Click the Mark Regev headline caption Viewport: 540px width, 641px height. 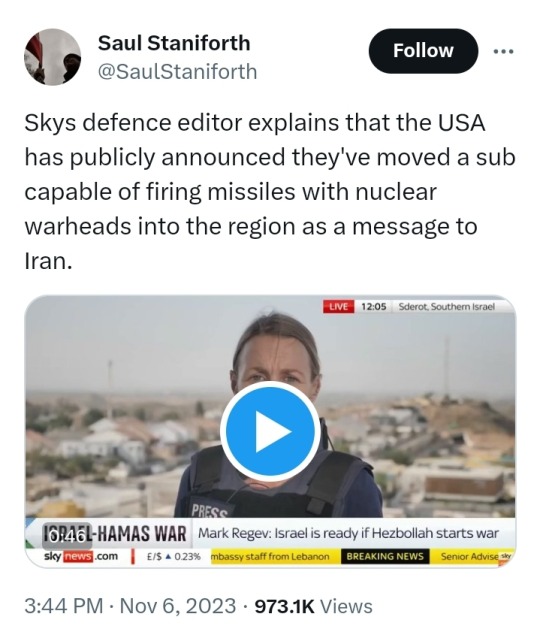[348, 533]
